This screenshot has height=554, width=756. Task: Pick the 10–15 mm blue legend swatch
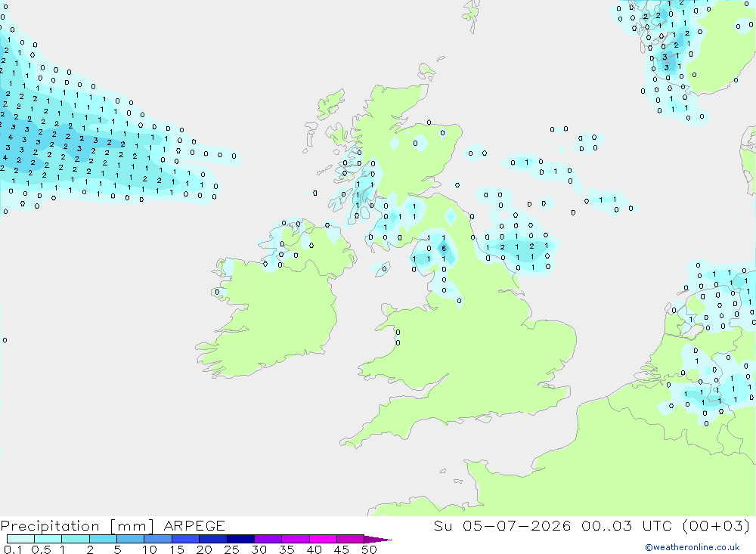tap(158, 539)
